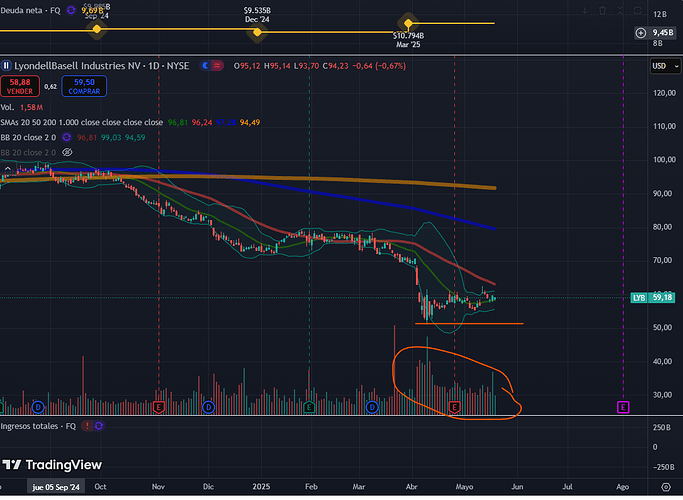The height and width of the screenshot is (500, 683).
Task: Select the active BB 20 close legend
Action: point(28,138)
